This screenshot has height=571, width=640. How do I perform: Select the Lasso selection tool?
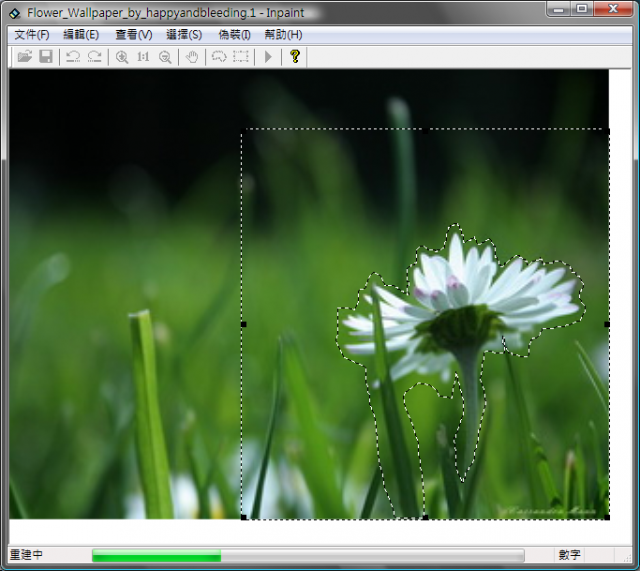click(219, 57)
